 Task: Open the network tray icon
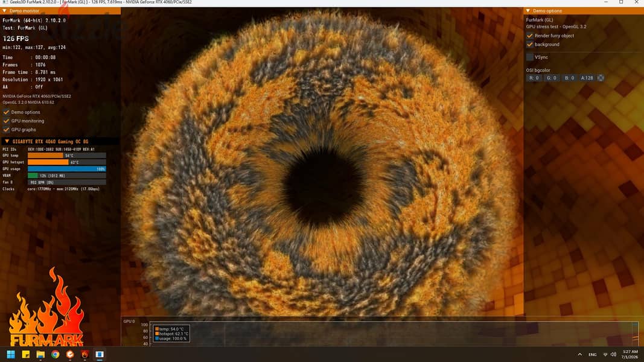click(605, 354)
